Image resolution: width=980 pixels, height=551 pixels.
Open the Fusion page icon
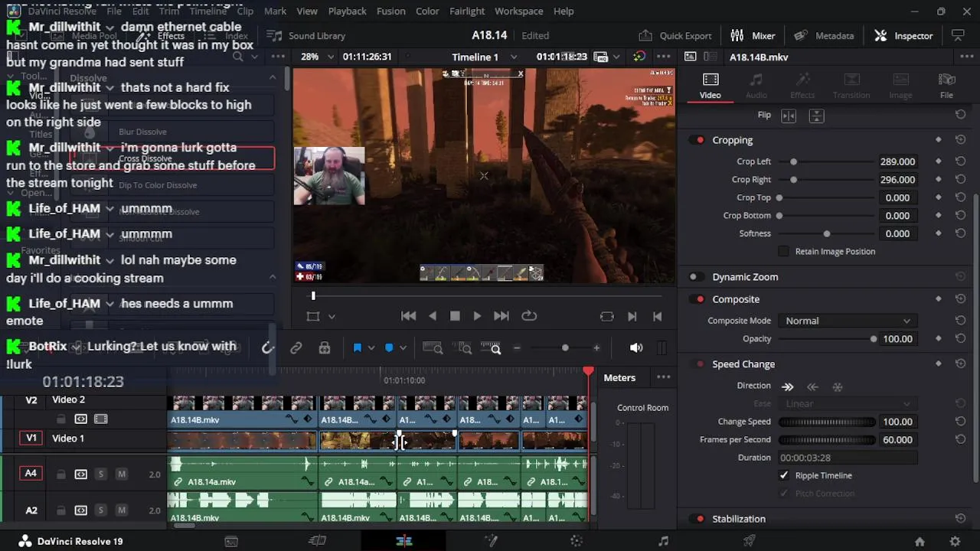click(491, 541)
